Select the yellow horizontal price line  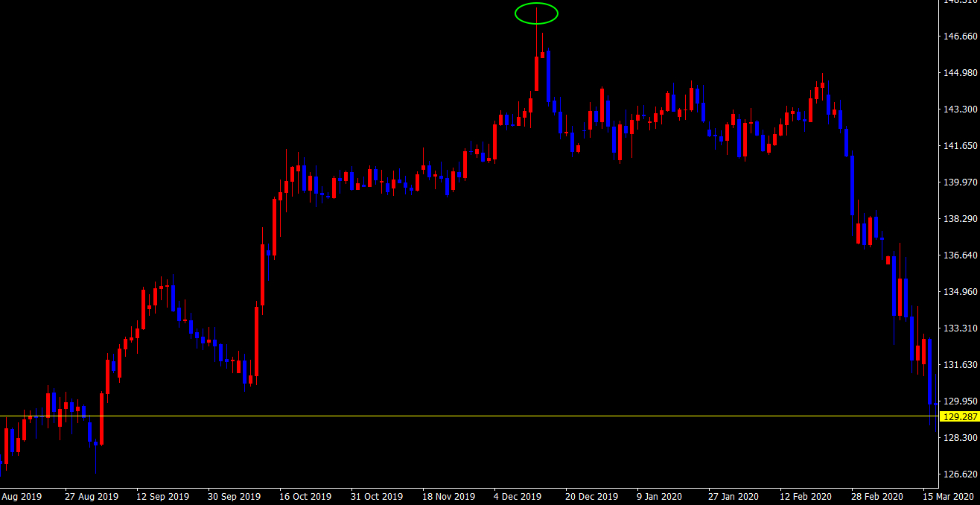[x=469, y=416]
